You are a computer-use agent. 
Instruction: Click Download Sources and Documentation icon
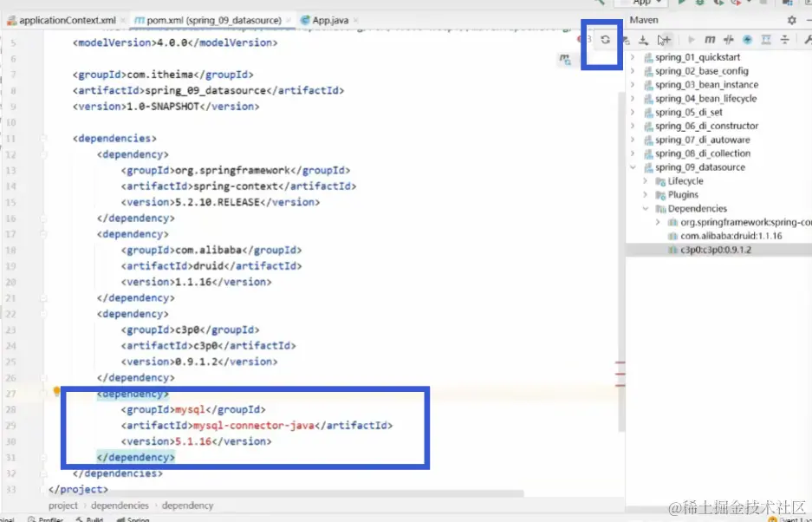coord(643,40)
